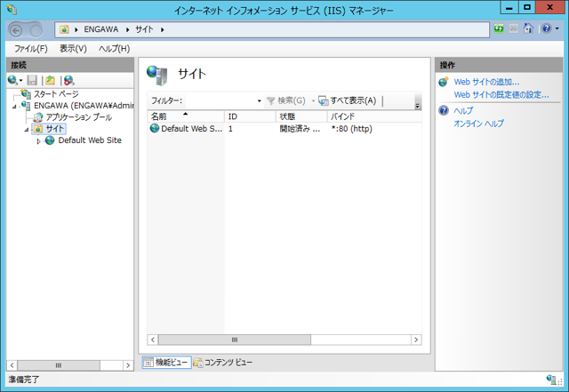Click the 検索(G) filter button

click(x=286, y=100)
